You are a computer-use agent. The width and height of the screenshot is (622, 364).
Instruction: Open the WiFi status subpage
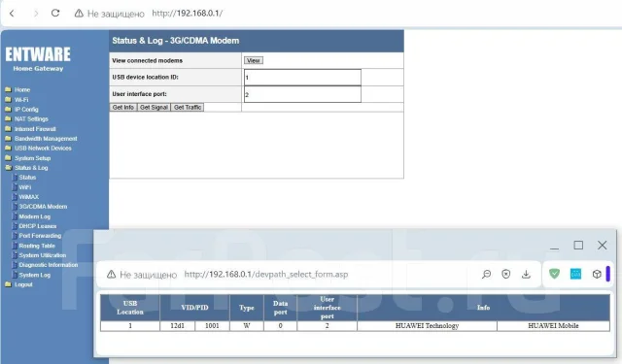click(x=25, y=187)
